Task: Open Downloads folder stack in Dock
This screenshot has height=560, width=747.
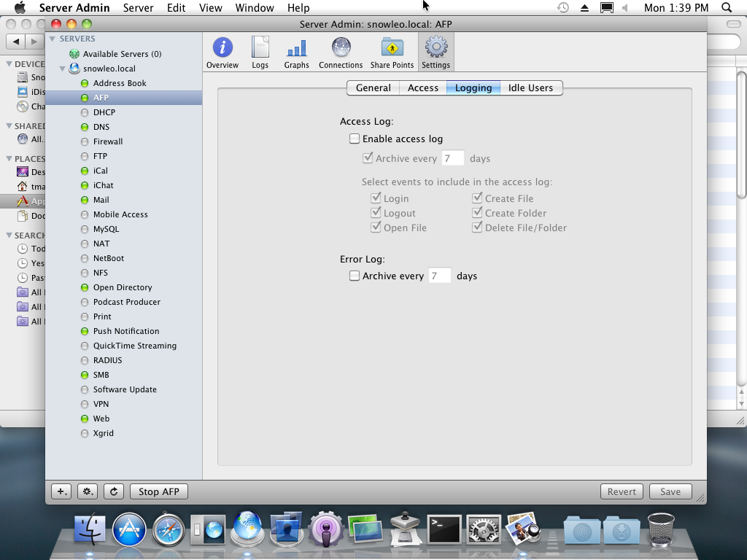Action: click(x=622, y=529)
